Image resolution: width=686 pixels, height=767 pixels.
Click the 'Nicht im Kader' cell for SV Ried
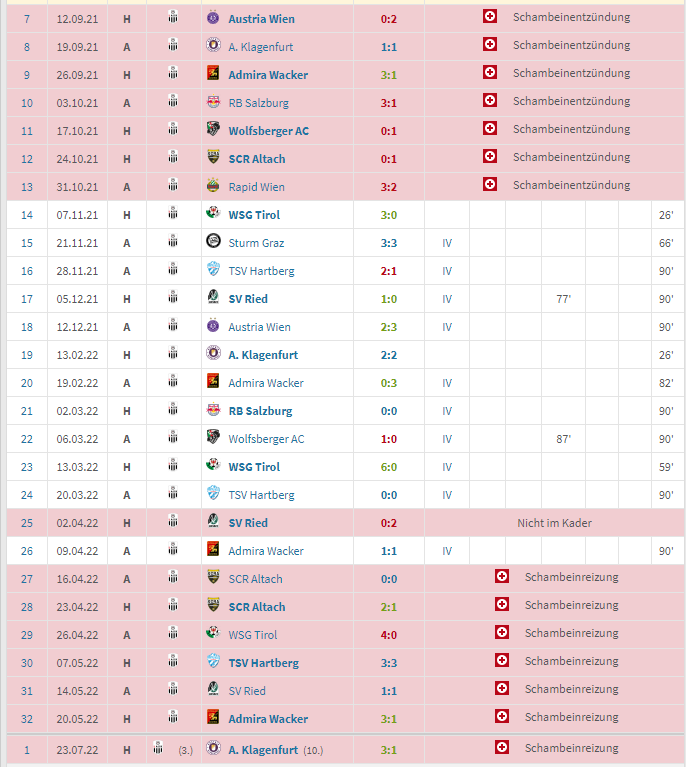coord(554,523)
